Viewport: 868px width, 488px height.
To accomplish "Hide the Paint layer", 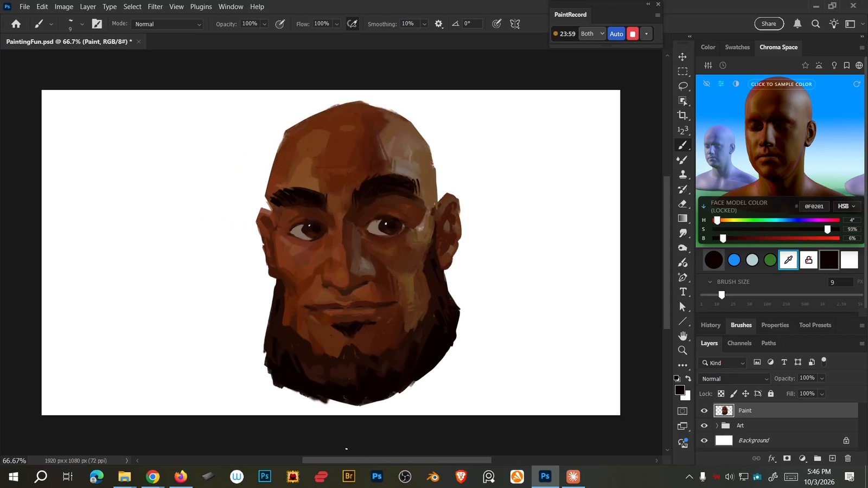I will (704, 410).
